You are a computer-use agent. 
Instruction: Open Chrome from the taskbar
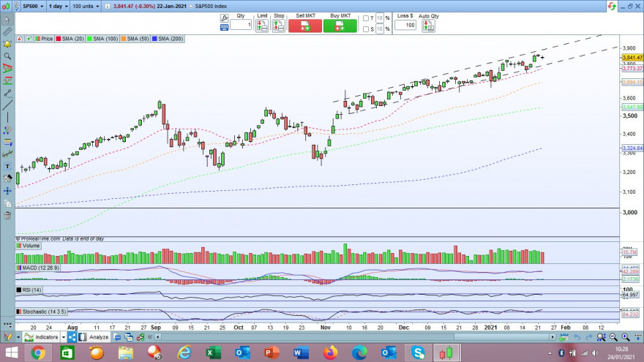tap(38, 352)
